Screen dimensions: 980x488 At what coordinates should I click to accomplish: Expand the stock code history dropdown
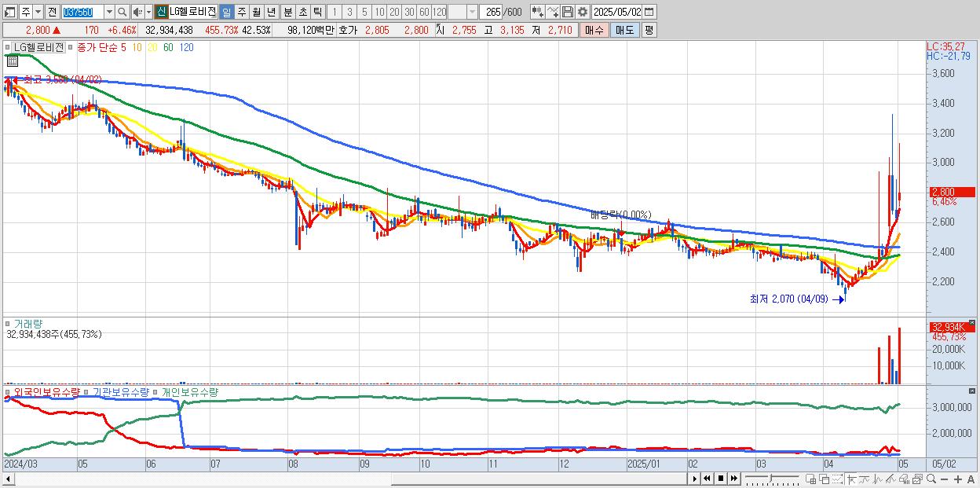(109, 12)
